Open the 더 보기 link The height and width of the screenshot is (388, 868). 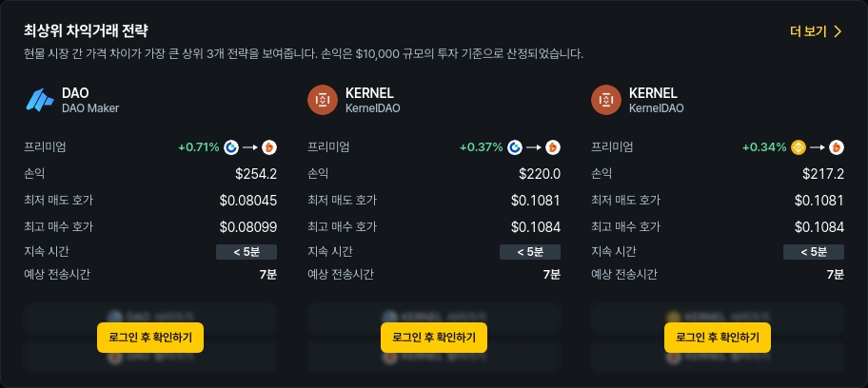808,31
